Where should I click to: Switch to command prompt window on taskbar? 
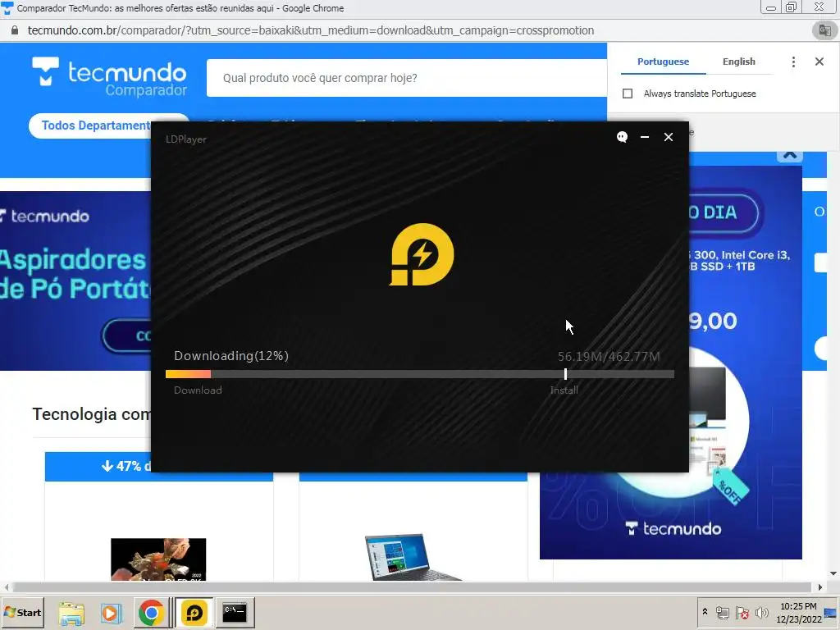(x=235, y=613)
